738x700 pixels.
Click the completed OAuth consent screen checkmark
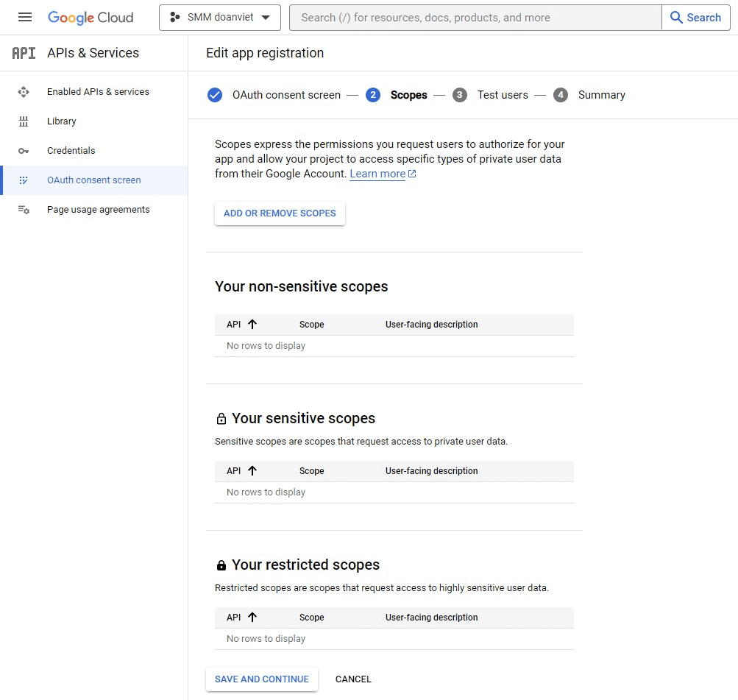point(215,95)
